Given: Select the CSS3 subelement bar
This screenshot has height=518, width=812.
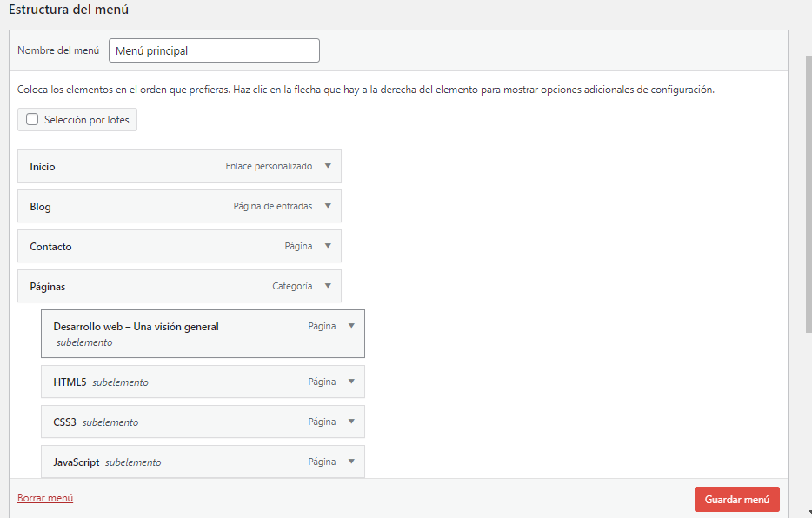Looking at the screenshot, I should (203, 422).
